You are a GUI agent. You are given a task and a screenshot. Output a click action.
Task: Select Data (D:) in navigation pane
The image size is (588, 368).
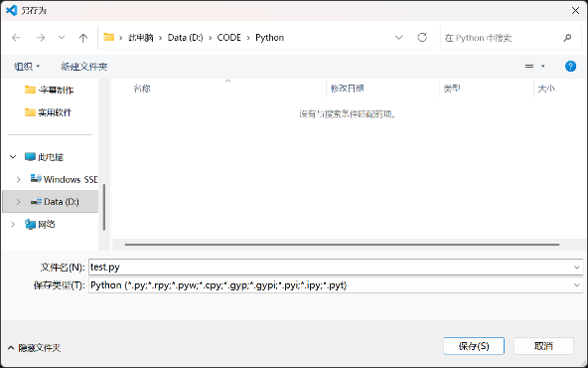[55, 202]
